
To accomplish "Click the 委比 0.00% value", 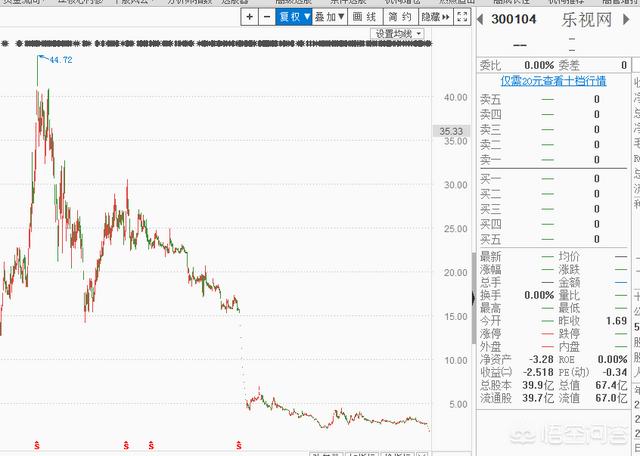I will click(x=539, y=65).
